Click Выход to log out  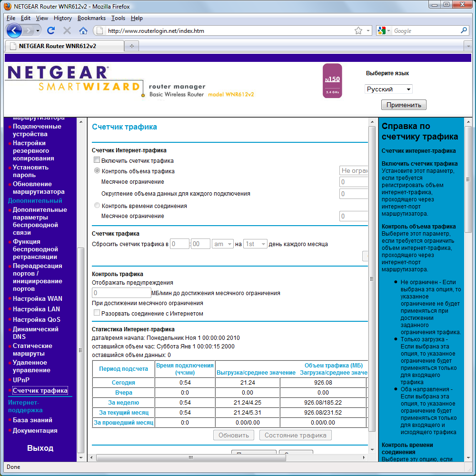pyautogui.click(x=40, y=448)
